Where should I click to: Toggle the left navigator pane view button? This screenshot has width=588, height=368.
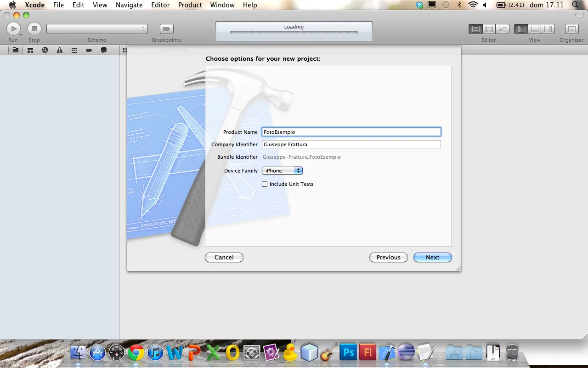click(521, 29)
